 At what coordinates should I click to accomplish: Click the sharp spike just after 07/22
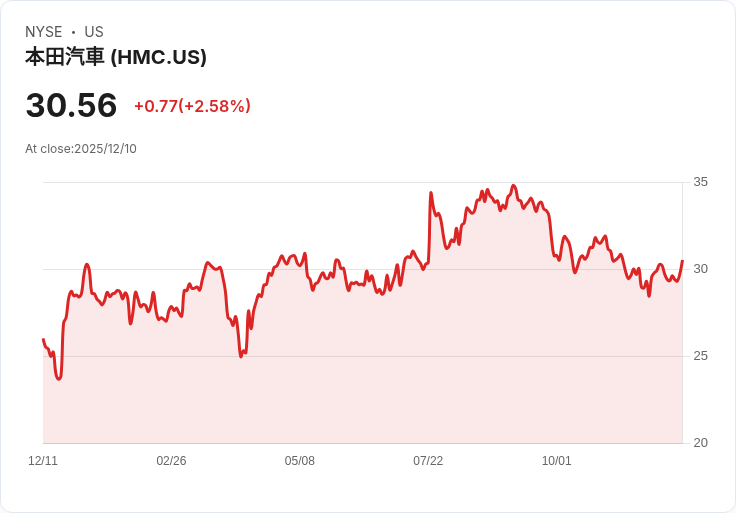point(431,193)
